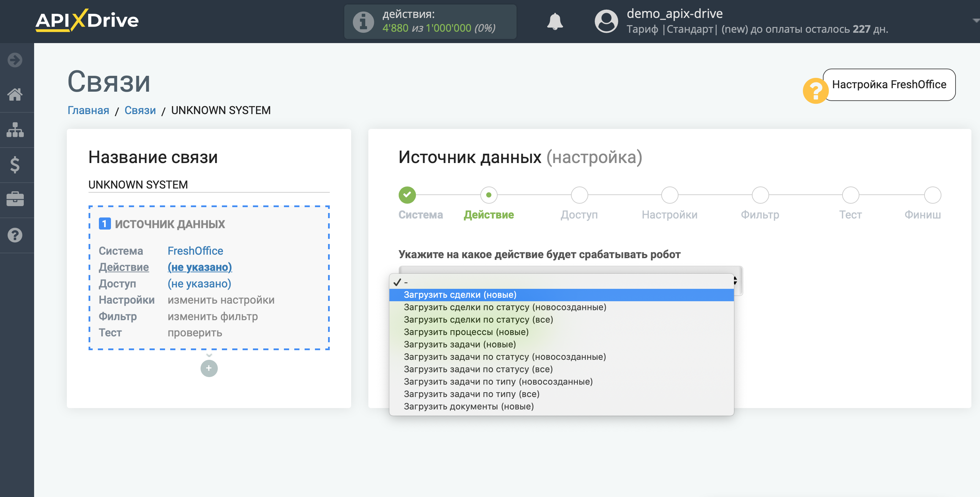Screen dimensions: 980x497
Task: Choose Загрузить задачи по типу (все)
Action: (561, 394)
